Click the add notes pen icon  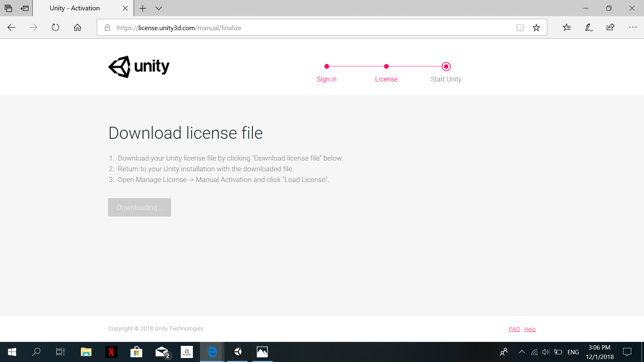click(589, 27)
